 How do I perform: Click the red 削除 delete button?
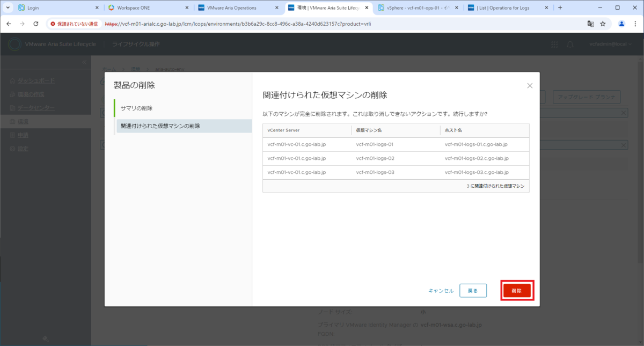517,290
